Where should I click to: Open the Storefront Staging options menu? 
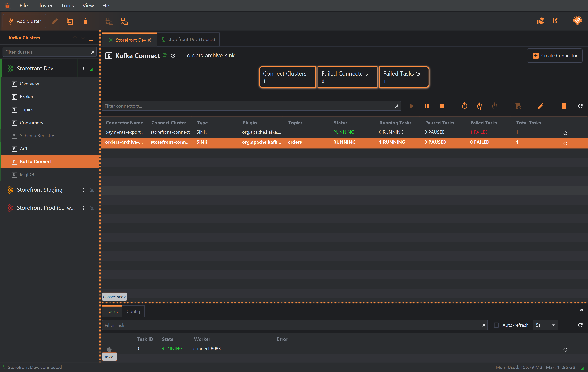point(83,190)
